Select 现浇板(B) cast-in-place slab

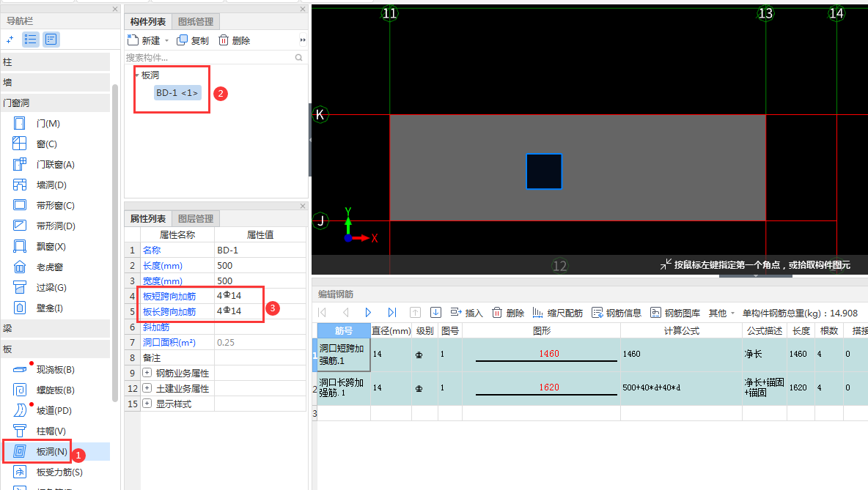(x=55, y=369)
